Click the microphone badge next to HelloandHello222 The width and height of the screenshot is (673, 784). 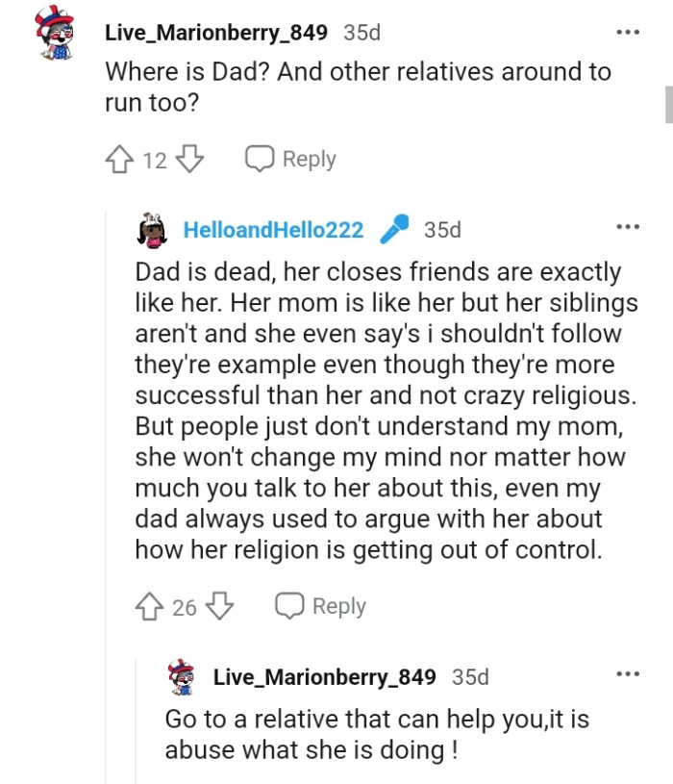[393, 229]
